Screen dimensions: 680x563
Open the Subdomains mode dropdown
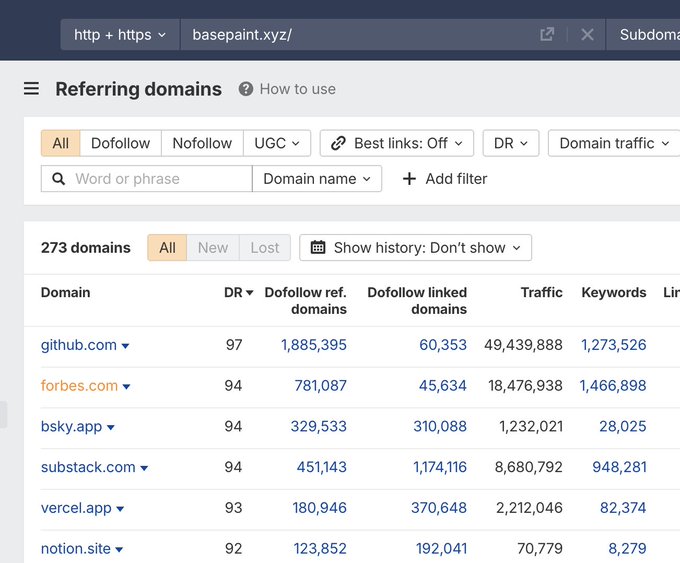click(x=643, y=34)
